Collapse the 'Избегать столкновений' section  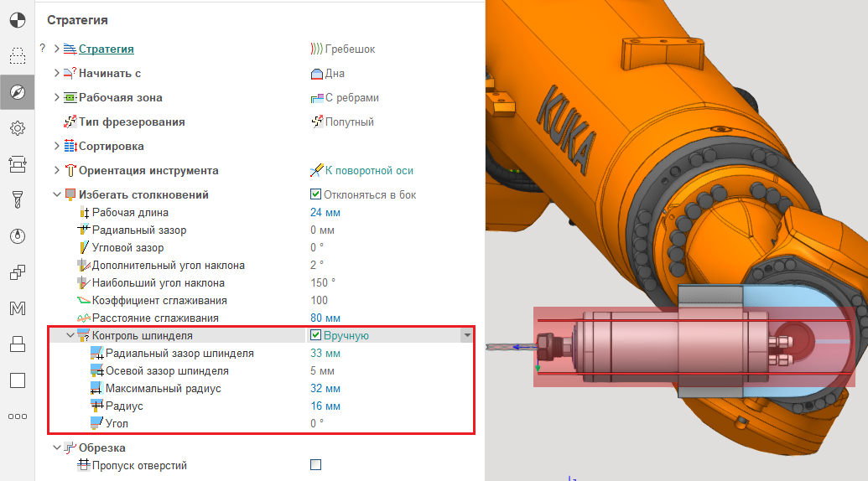pos(57,195)
